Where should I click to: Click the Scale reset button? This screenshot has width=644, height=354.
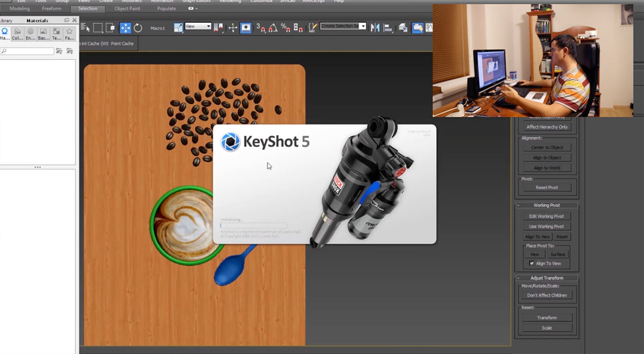547,328
